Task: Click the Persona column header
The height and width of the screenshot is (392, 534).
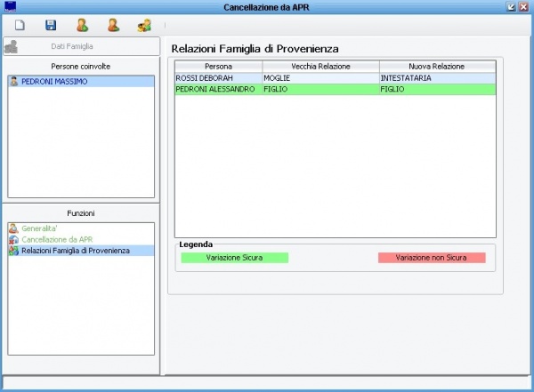Action: point(219,67)
